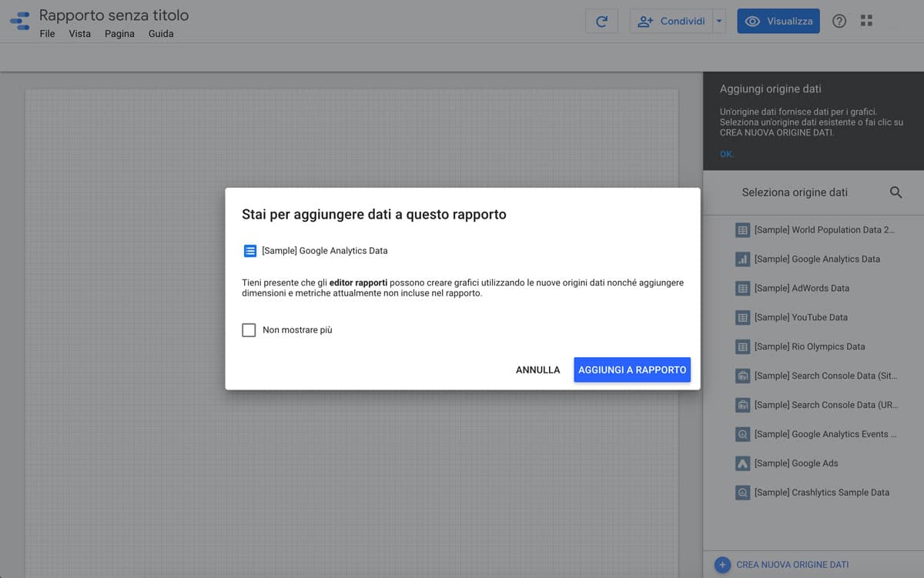924x578 pixels.
Task: Click the search icon in data source panel
Action: click(x=896, y=192)
